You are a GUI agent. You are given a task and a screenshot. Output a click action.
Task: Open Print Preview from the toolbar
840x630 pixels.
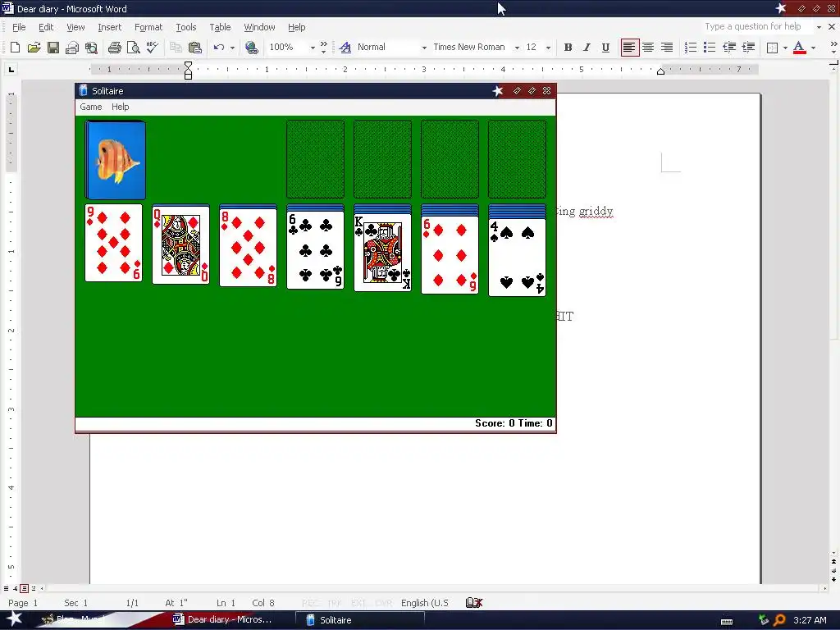click(x=134, y=48)
